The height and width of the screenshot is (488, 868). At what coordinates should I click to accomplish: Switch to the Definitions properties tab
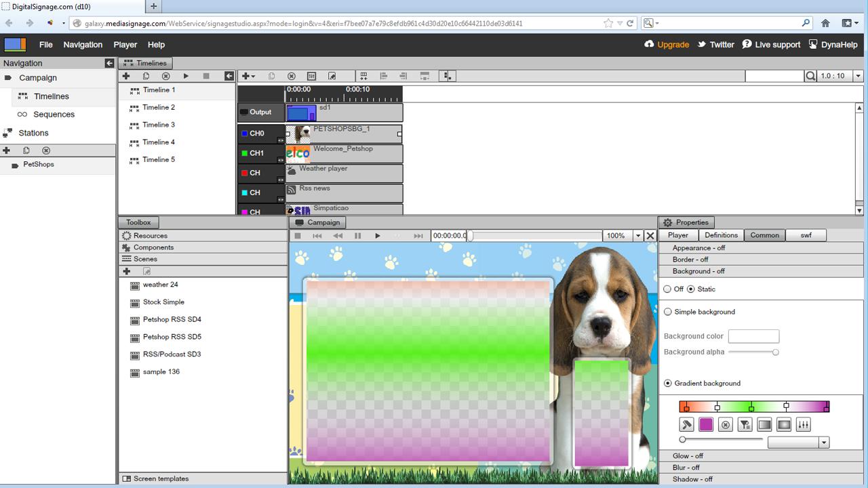click(721, 235)
